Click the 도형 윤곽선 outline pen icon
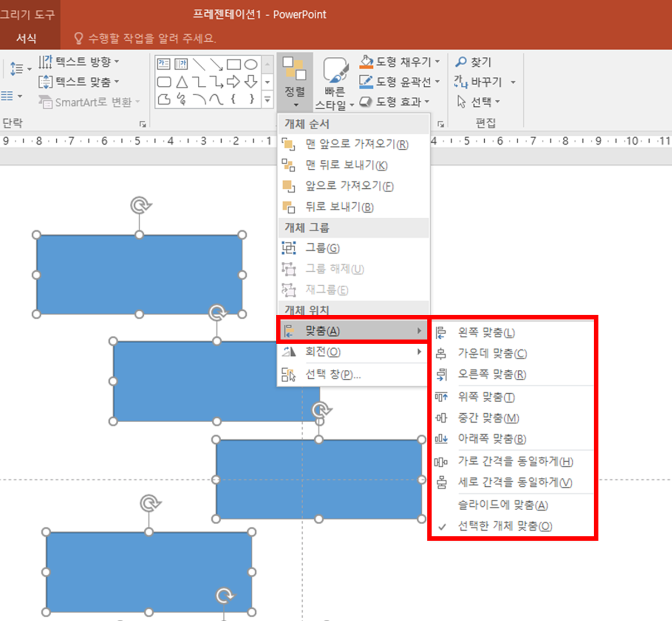Viewport: 672px width, 621px height. pyautogui.click(x=366, y=82)
